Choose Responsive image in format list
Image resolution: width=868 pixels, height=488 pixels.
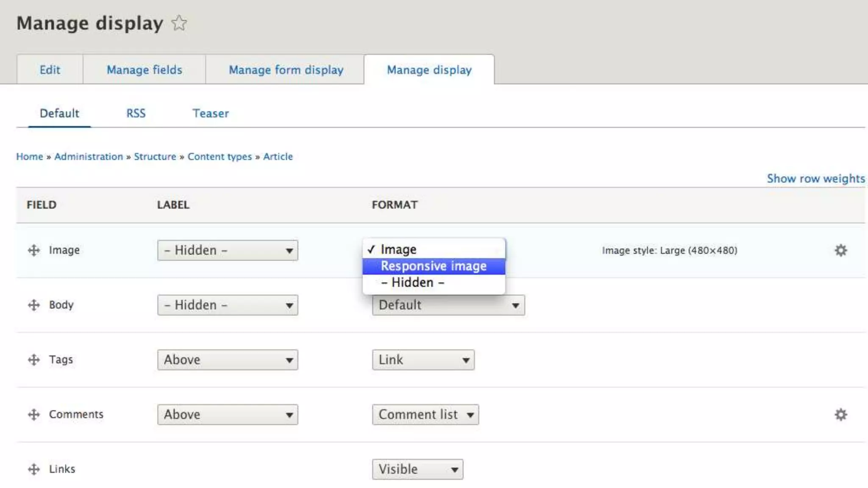[x=434, y=266]
